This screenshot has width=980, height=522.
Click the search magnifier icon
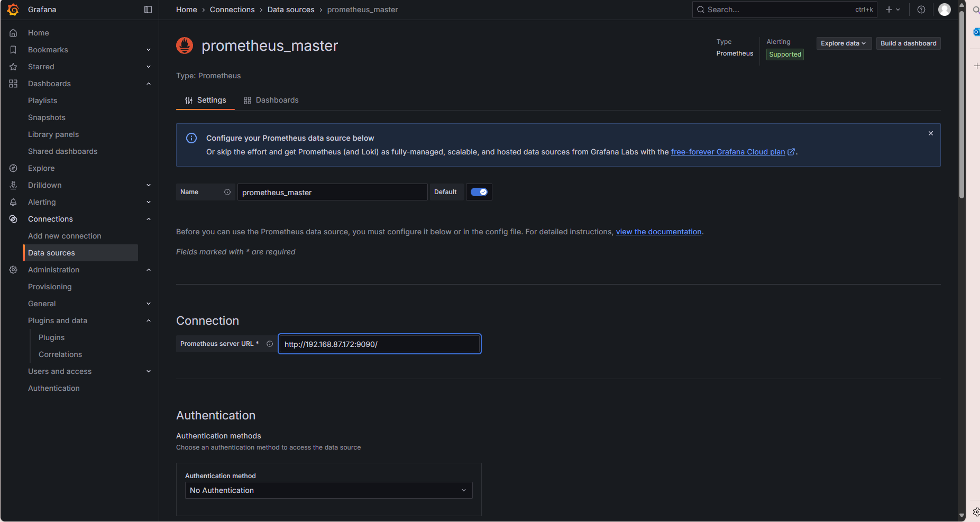[x=700, y=10]
